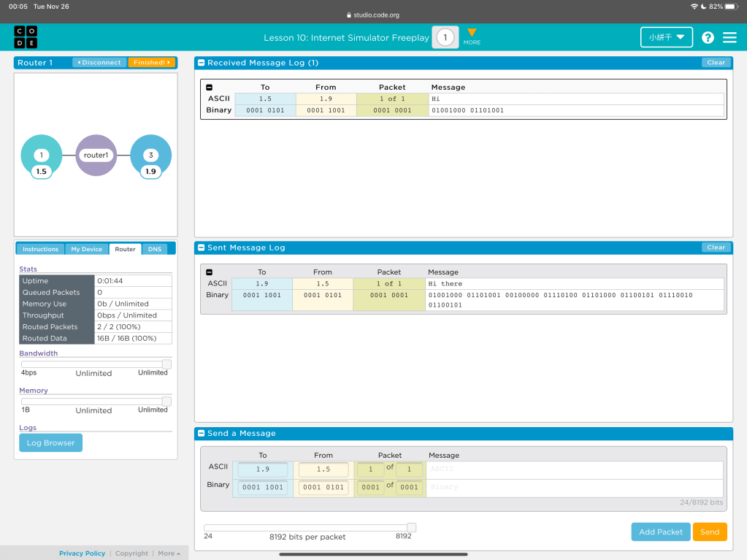Click the ASCII message input field
The width and height of the screenshot is (747, 560).
click(x=574, y=469)
